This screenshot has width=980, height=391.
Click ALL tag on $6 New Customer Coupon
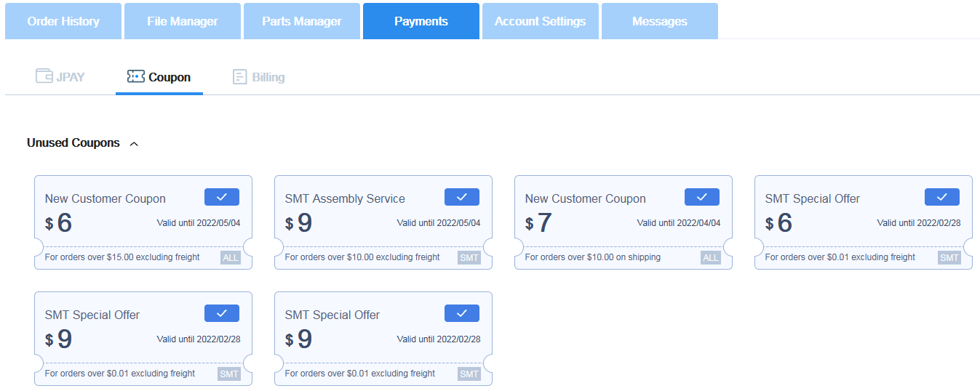231,257
